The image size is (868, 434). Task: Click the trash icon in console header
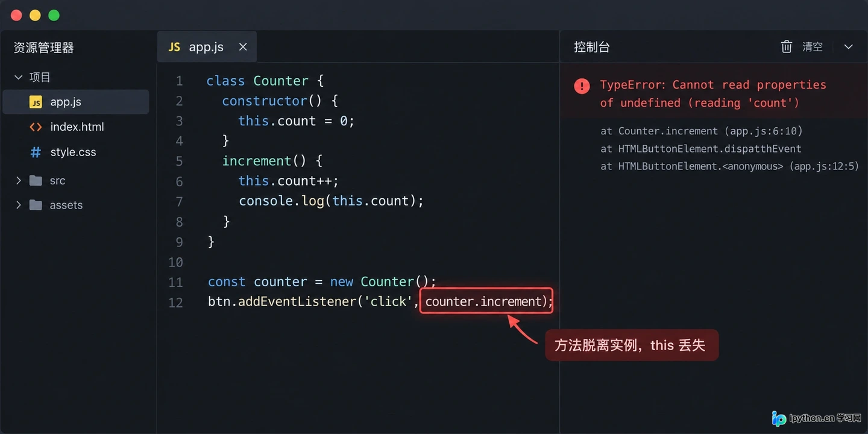point(787,47)
